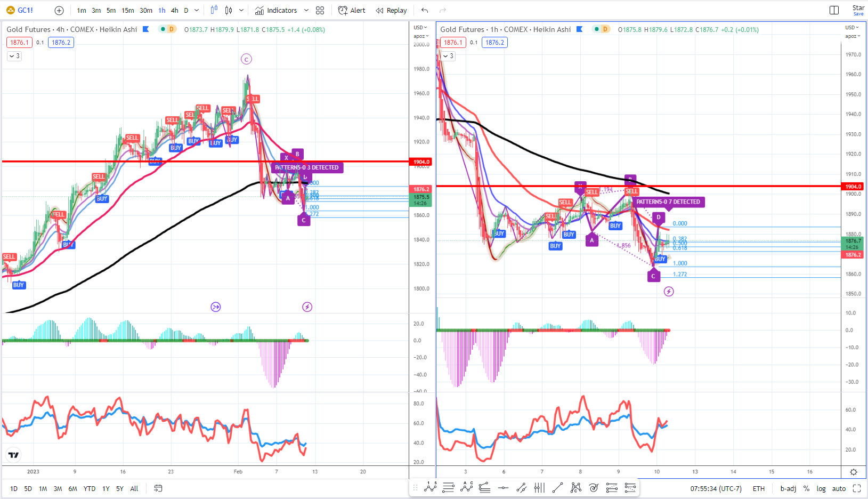Set date range to YTD
The width and height of the screenshot is (868, 499).
pyautogui.click(x=90, y=488)
